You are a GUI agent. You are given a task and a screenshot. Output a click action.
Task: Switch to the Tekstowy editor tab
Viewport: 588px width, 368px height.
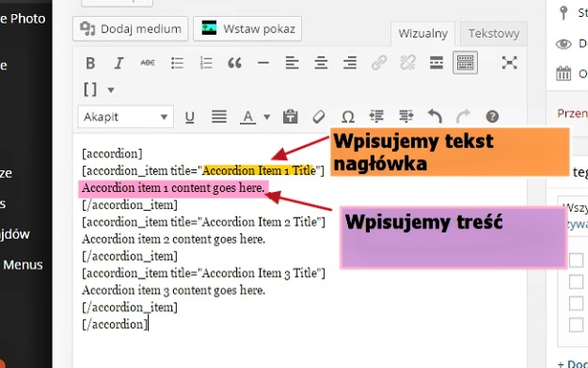[494, 34]
